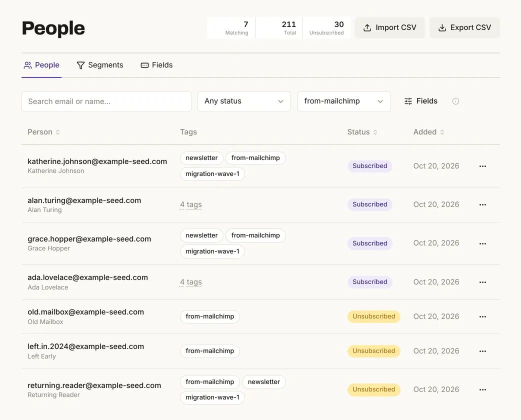Click the Tags column header

pos(188,132)
